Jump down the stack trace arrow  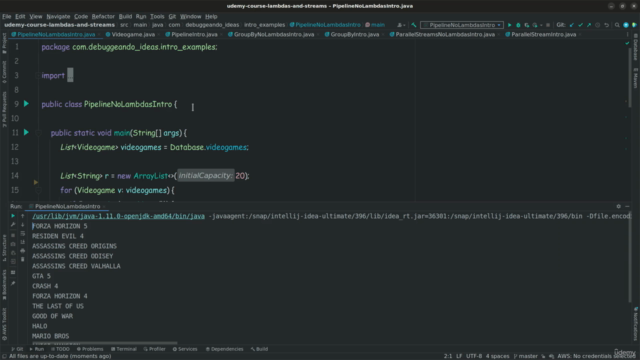22,224
